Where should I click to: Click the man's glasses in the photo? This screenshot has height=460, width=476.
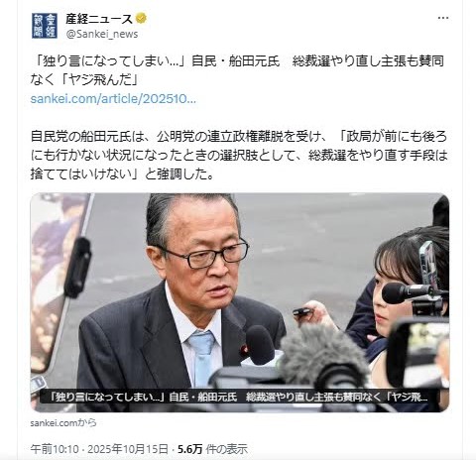point(204,255)
